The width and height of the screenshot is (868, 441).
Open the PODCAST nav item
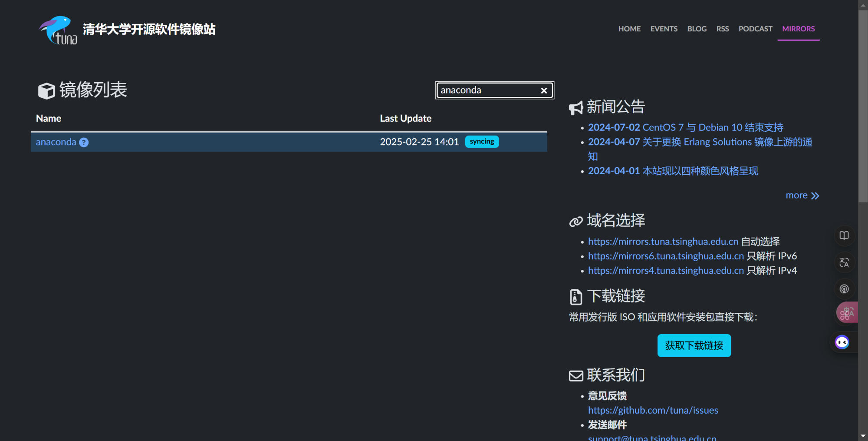pyautogui.click(x=755, y=29)
